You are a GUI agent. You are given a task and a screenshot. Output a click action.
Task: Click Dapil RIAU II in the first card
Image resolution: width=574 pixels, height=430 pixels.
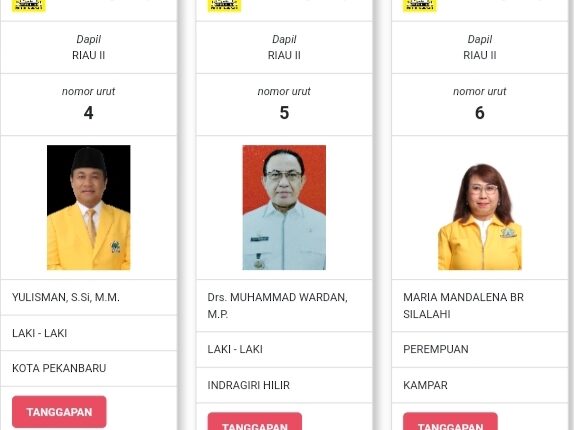(89, 48)
